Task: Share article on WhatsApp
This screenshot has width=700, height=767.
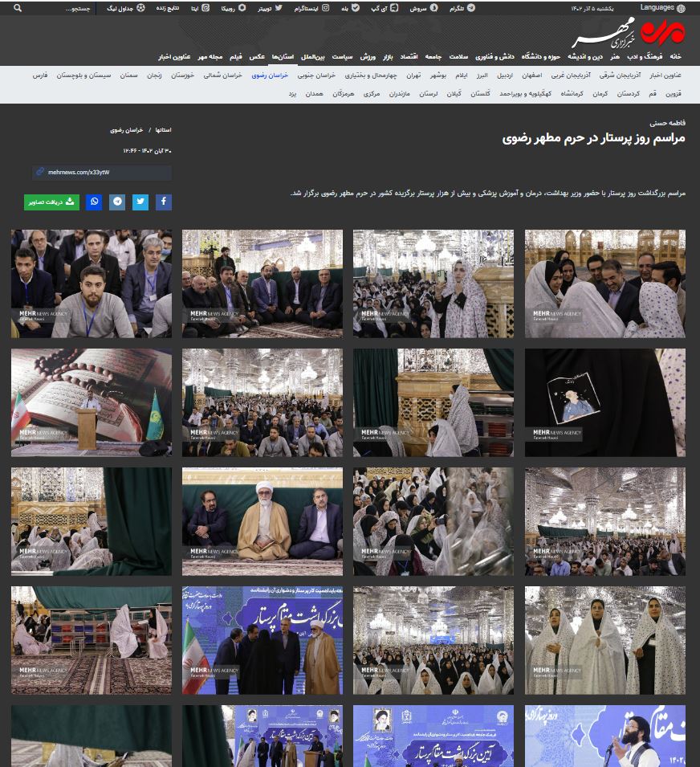Action: point(94,202)
